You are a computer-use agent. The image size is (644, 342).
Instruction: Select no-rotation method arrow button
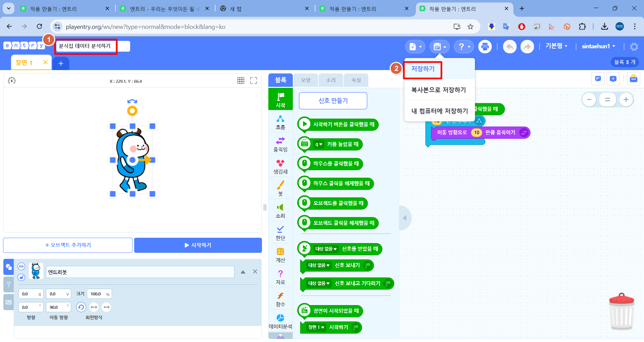(107, 307)
